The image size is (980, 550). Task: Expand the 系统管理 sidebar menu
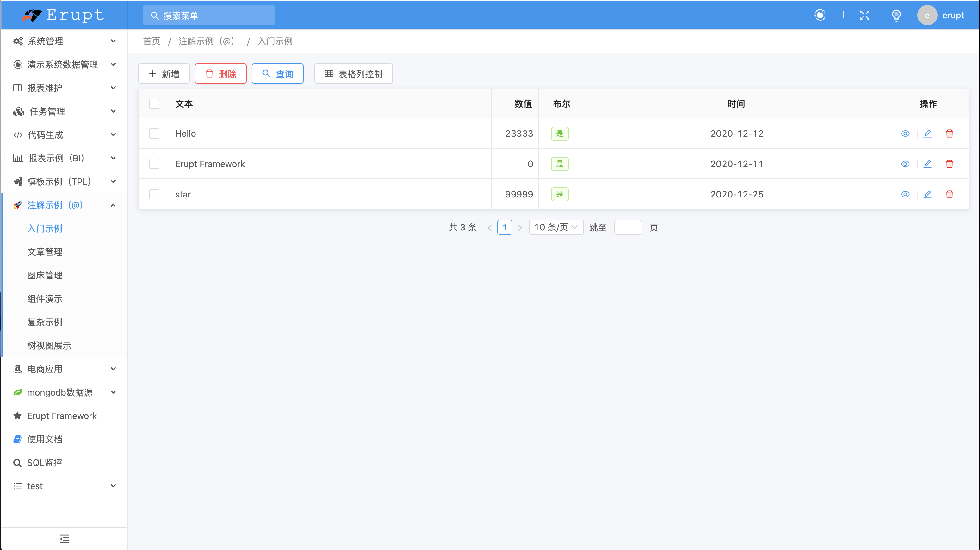coord(64,41)
